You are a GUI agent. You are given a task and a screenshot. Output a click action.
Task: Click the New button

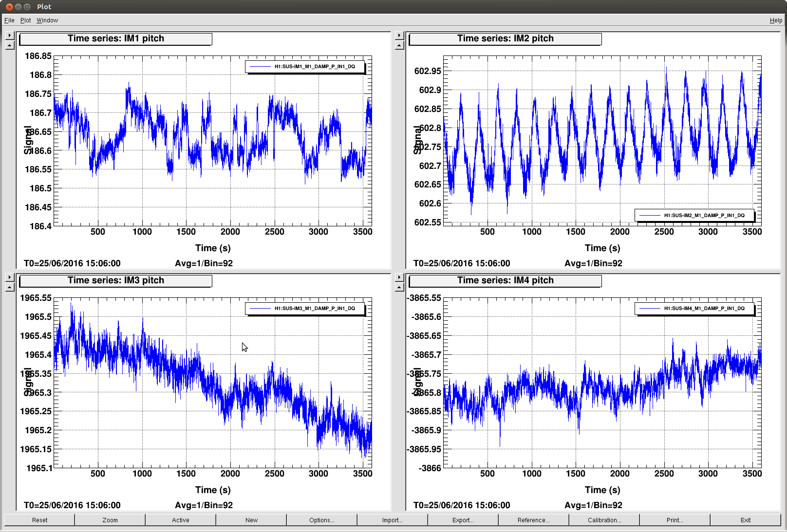click(x=251, y=520)
